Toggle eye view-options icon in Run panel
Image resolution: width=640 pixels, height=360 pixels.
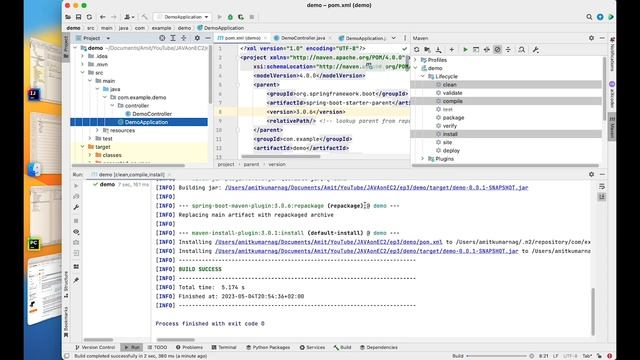click(x=76, y=232)
